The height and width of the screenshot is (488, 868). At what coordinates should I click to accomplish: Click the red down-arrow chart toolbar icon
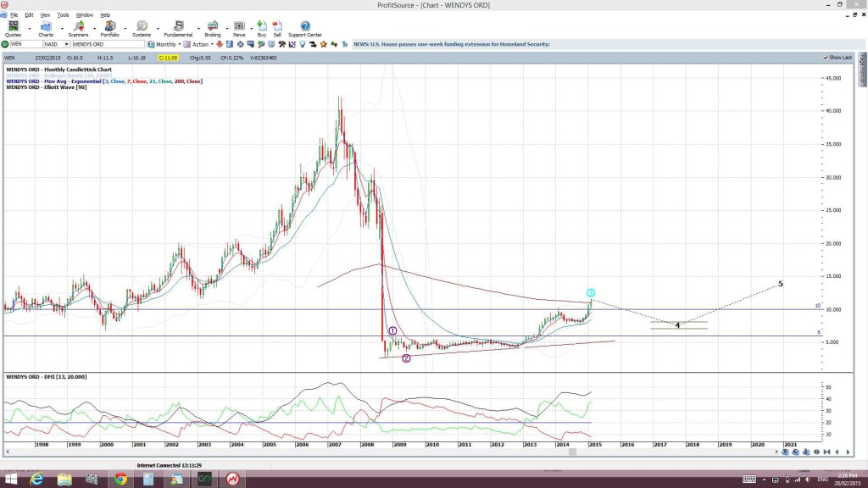pyautogui.click(x=220, y=44)
